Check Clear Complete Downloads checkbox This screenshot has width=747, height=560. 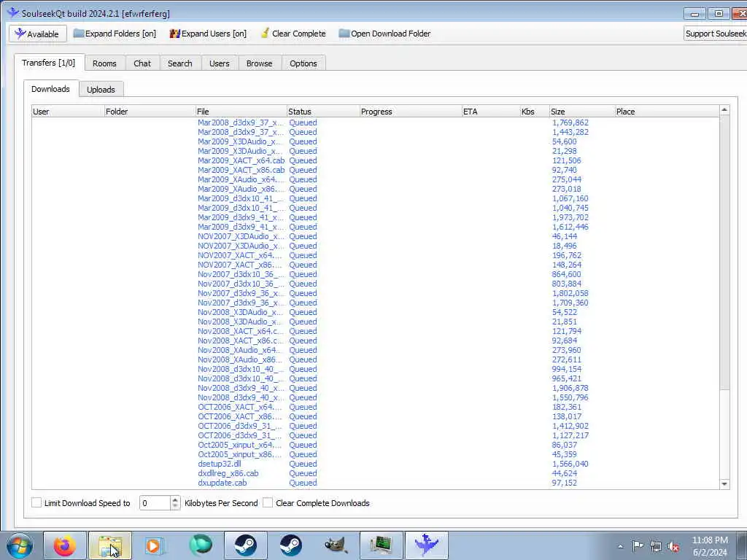[268, 502]
